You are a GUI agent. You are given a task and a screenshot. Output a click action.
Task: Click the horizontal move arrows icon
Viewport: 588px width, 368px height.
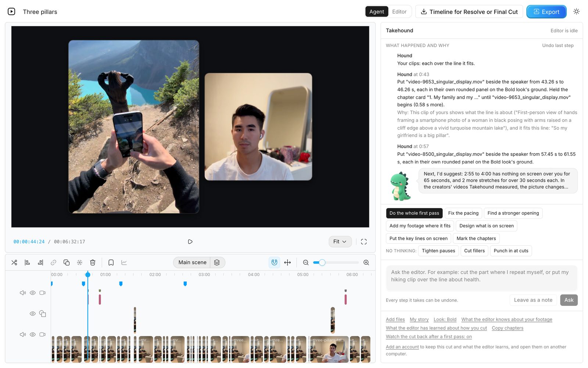point(288,262)
